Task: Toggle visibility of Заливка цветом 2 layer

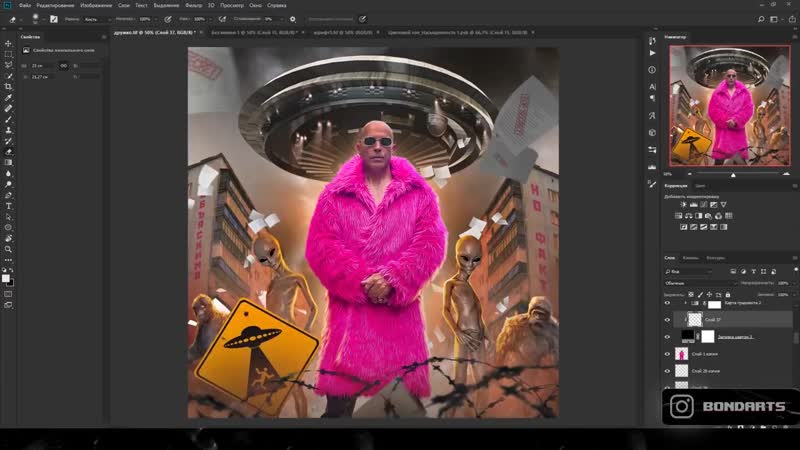Action: tap(668, 337)
